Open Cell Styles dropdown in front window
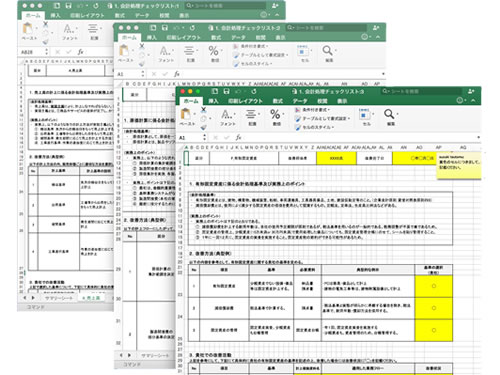 [x=314, y=127]
